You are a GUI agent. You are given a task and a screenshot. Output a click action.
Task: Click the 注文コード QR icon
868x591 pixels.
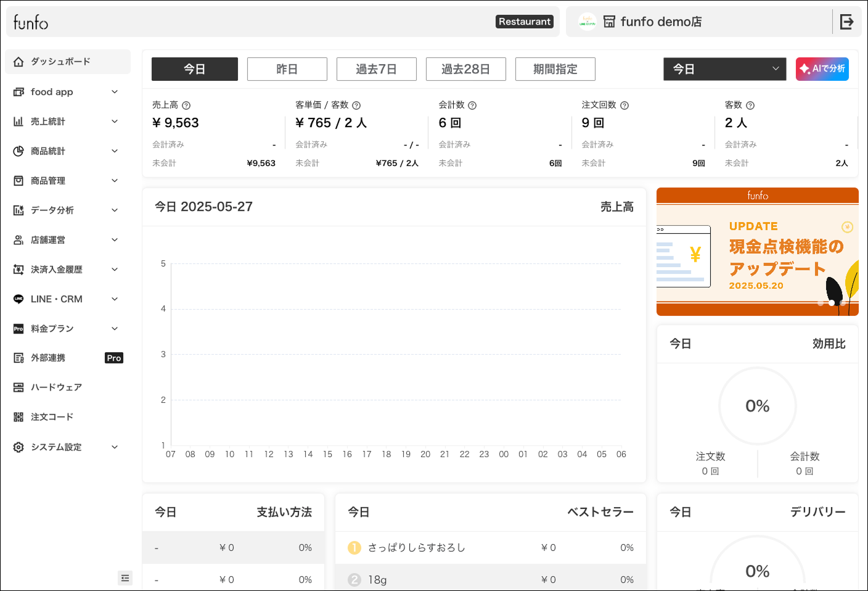tap(18, 417)
